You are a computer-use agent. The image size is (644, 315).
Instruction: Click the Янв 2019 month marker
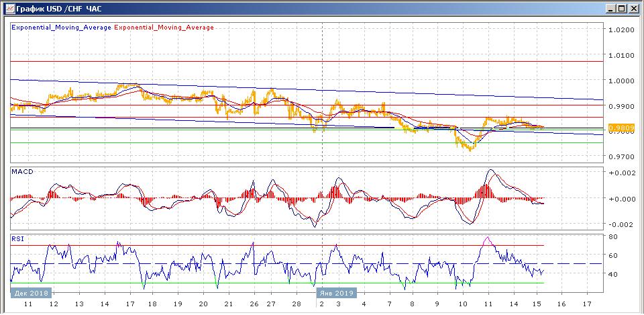click(x=336, y=294)
